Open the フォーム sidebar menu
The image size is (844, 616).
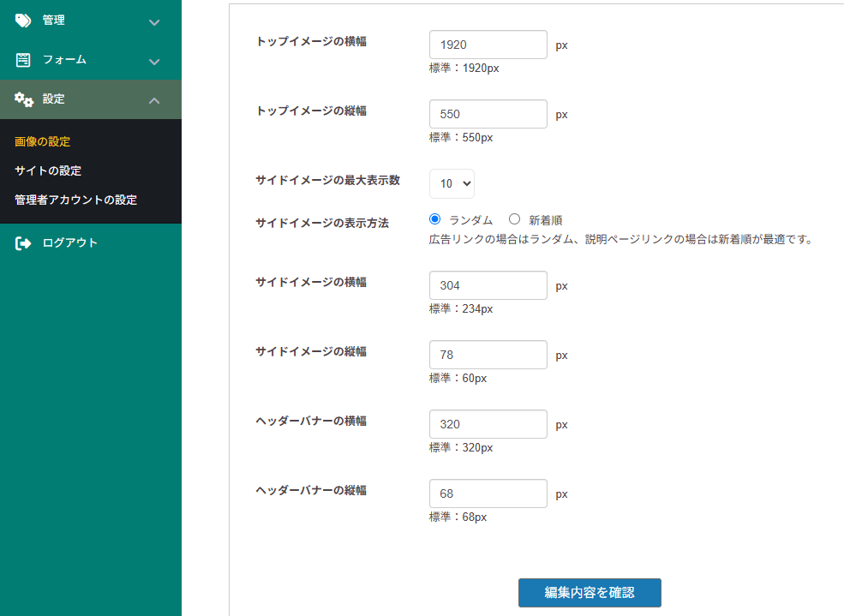pyautogui.click(x=91, y=60)
